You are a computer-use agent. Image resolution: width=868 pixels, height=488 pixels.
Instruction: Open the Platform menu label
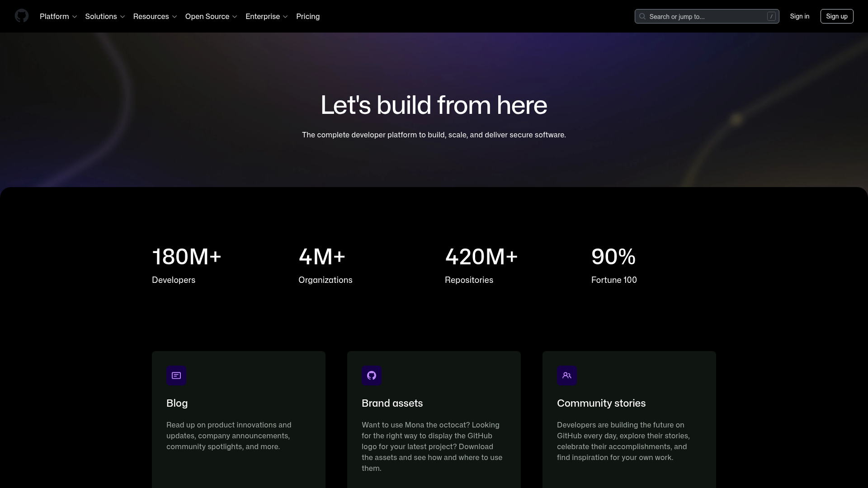click(x=54, y=16)
